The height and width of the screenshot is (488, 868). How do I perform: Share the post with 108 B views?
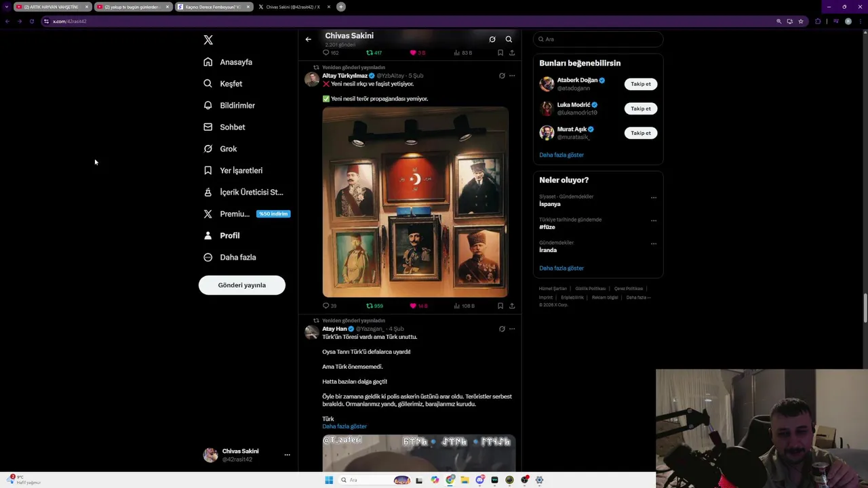coord(512,306)
